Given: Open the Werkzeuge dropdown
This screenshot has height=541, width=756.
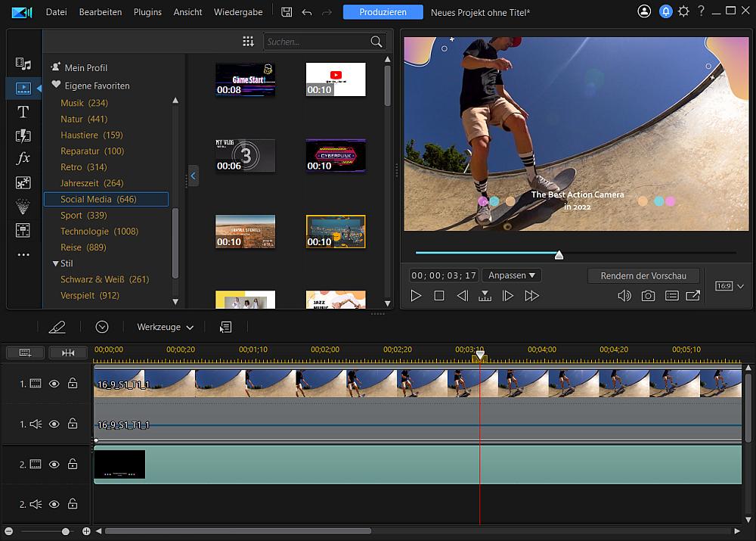Looking at the screenshot, I should [x=165, y=327].
